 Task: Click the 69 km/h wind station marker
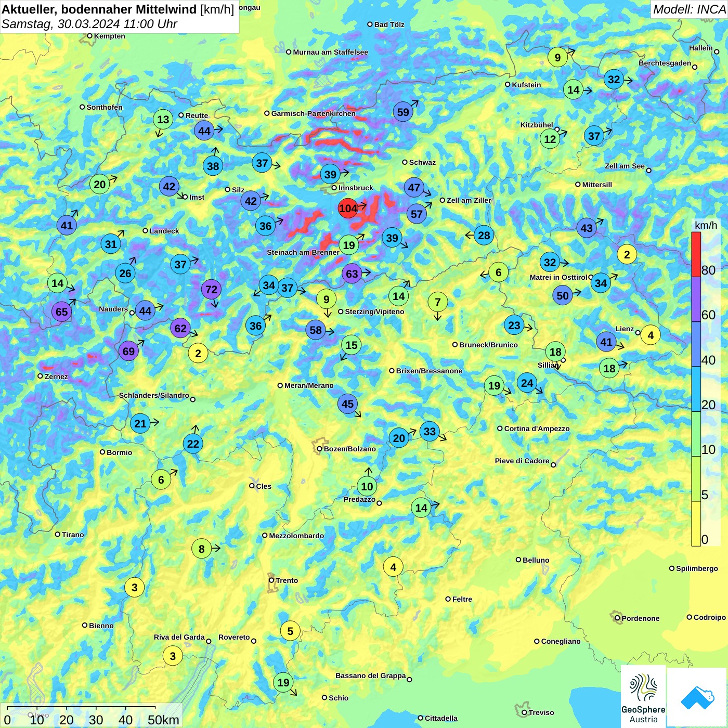click(128, 351)
